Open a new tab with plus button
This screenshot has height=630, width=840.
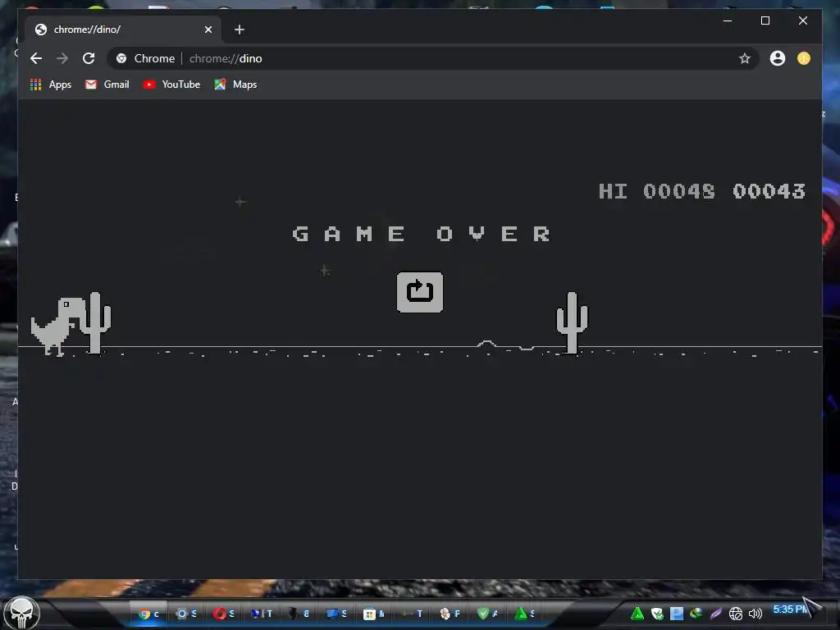tap(240, 30)
